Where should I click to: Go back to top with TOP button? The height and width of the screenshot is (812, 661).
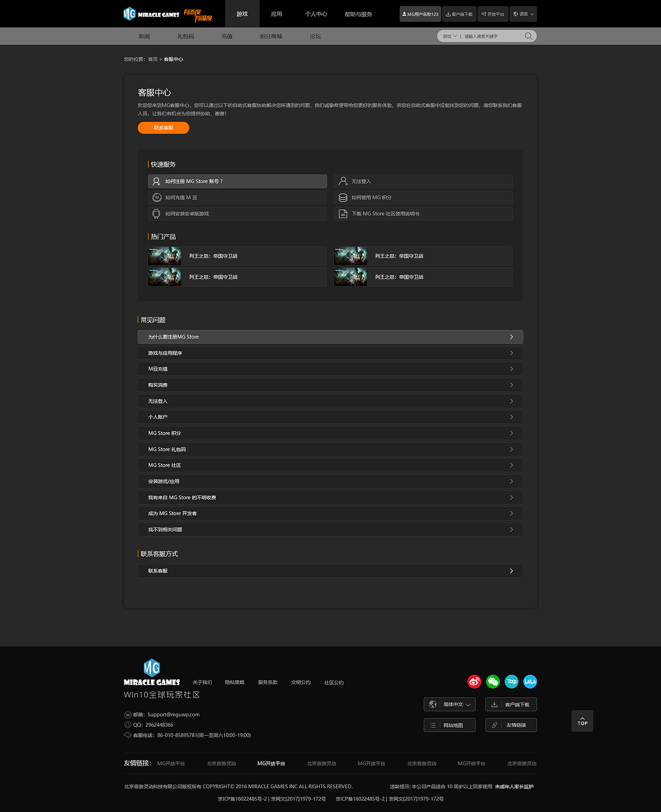pyautogui.click(x=582, y=721)
